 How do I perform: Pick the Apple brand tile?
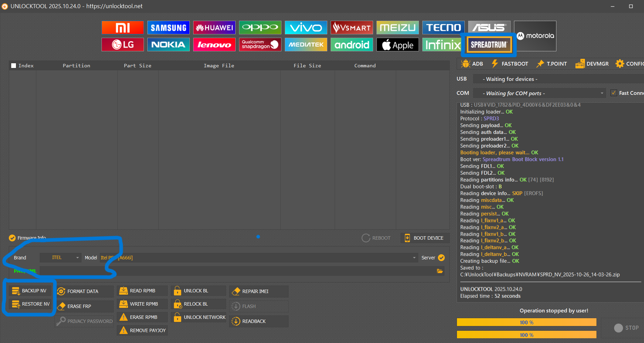(398, 45)
